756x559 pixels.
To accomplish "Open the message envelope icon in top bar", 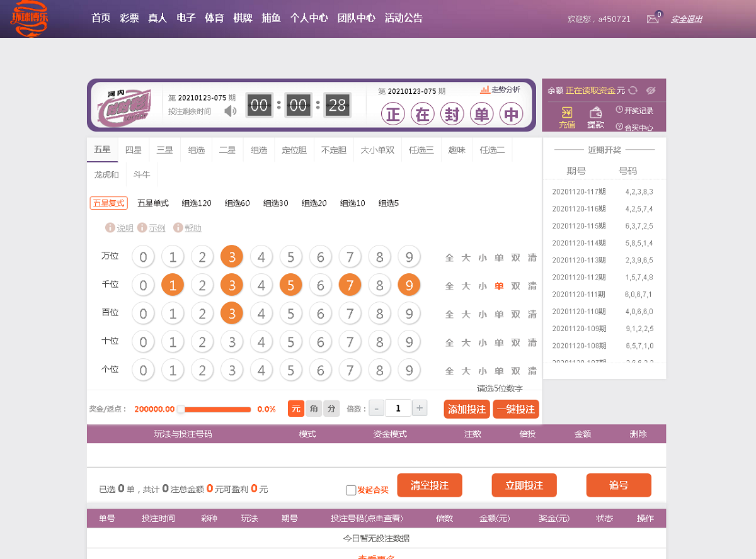I will point(653,20).
